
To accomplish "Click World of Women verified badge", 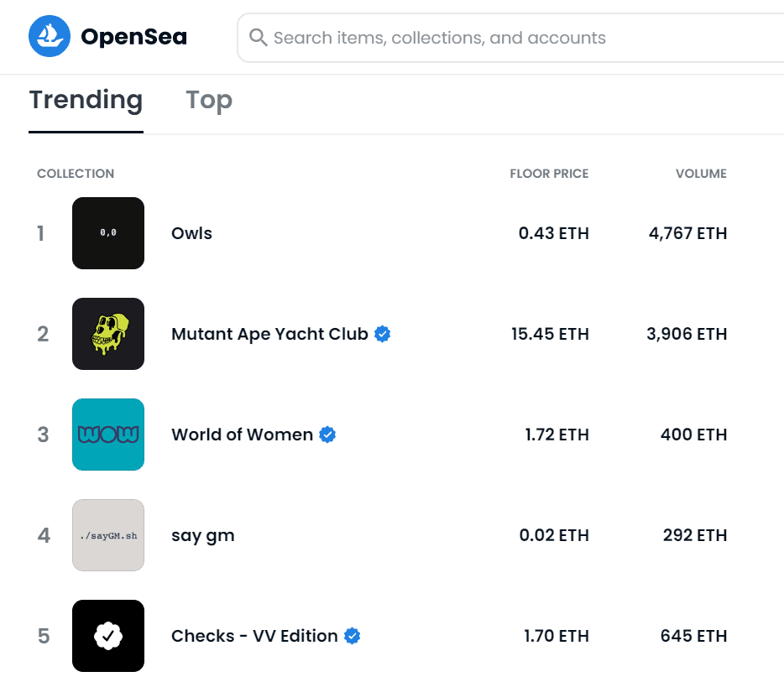I will click(x=327, y=435).
